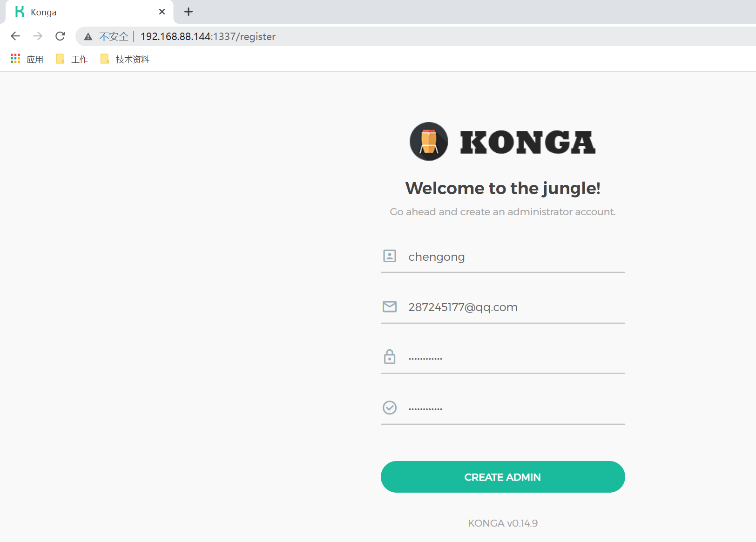Click the padlock icon beside password field

point(390,357)
